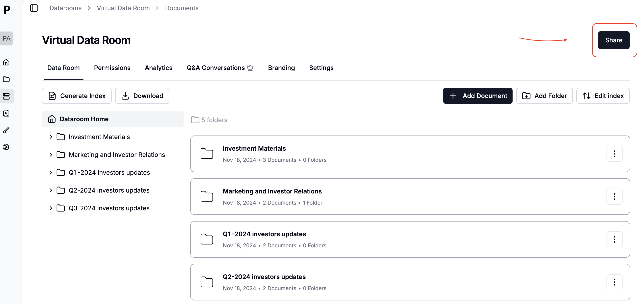
Task: Expand Q3-2024 investors updates tree folder
Action: 51,208
